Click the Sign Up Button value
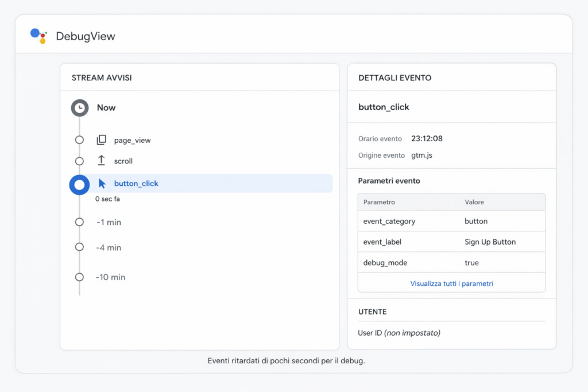Image resolution: width=588 pixels, height=392 pixels. pyautogui.click(x=490, y=242)
